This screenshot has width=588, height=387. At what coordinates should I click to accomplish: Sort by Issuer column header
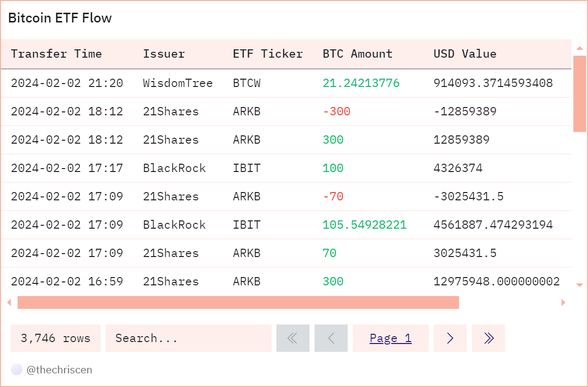164,54
